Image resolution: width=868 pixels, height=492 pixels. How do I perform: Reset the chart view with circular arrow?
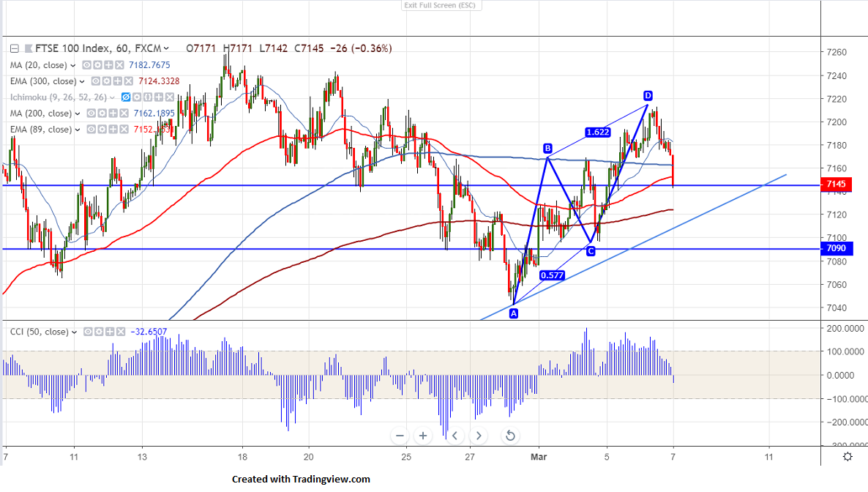point(510,436)
